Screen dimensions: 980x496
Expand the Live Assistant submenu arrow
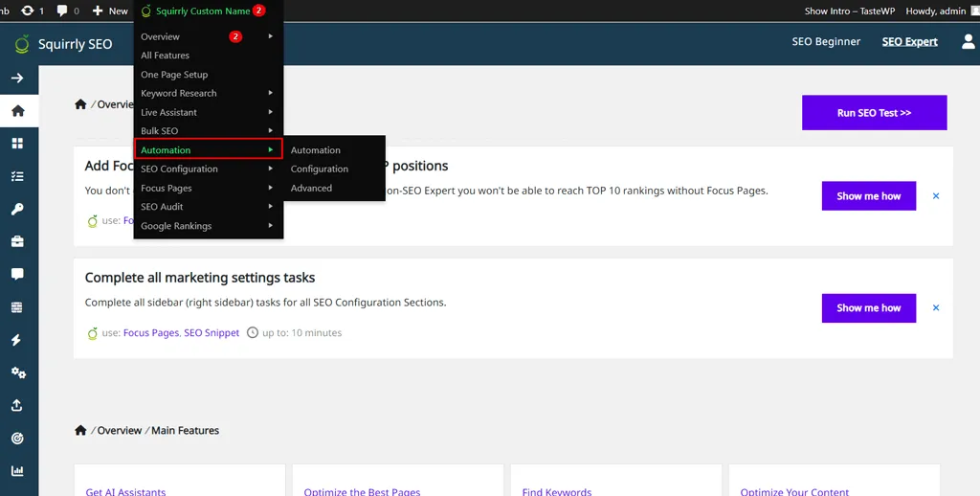(271, 112)
